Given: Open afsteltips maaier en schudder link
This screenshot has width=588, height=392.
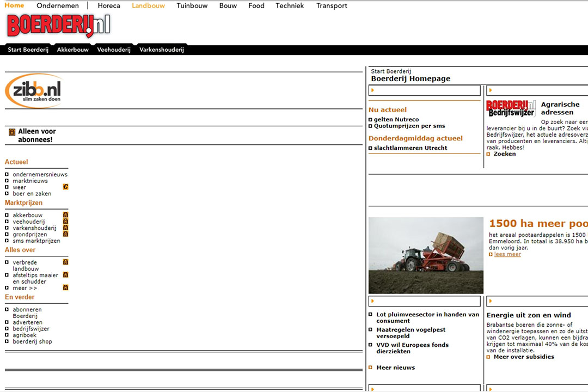Looking at the screenshot, I should tap(35, 278).
